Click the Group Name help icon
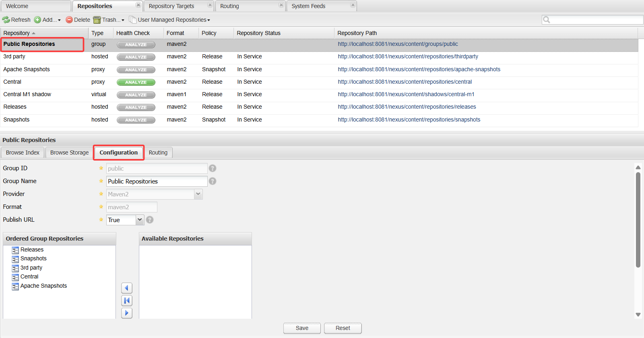The image size is (644, 338). tap(213, 181)
